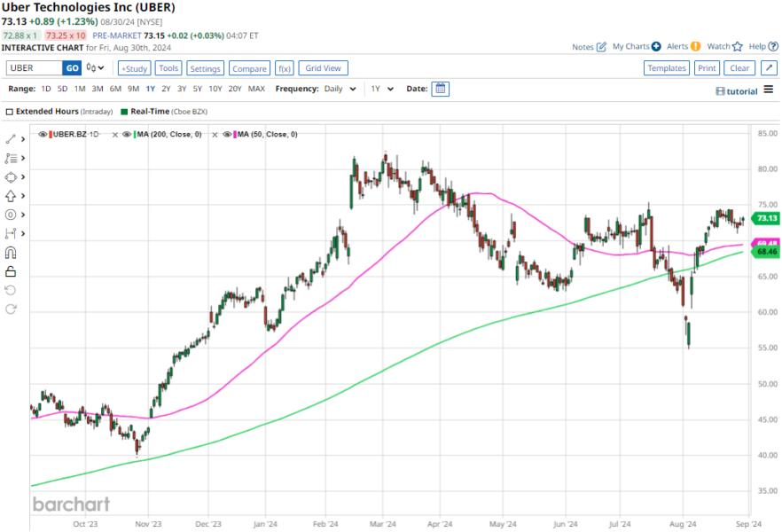Click the green 73.13 price label on axis
The image size is (782, 532).
[765, 218]
